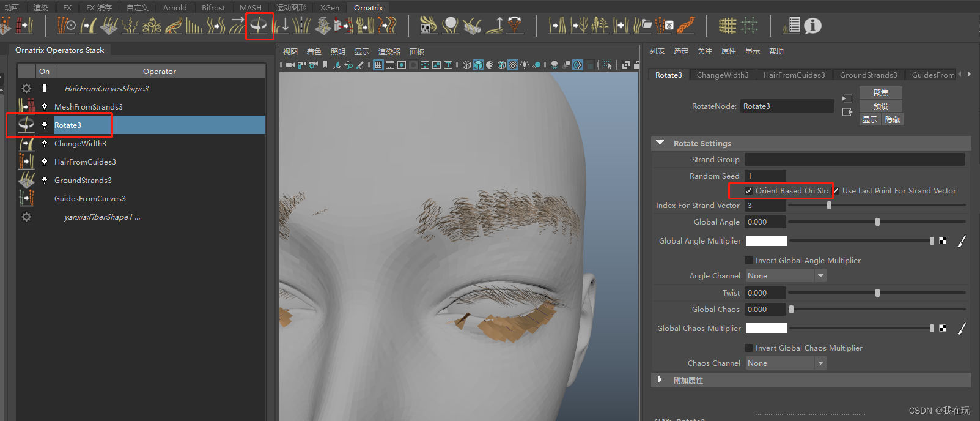Open the Bifrost shelf tab
980x421 pixels.
pos(213,7)
